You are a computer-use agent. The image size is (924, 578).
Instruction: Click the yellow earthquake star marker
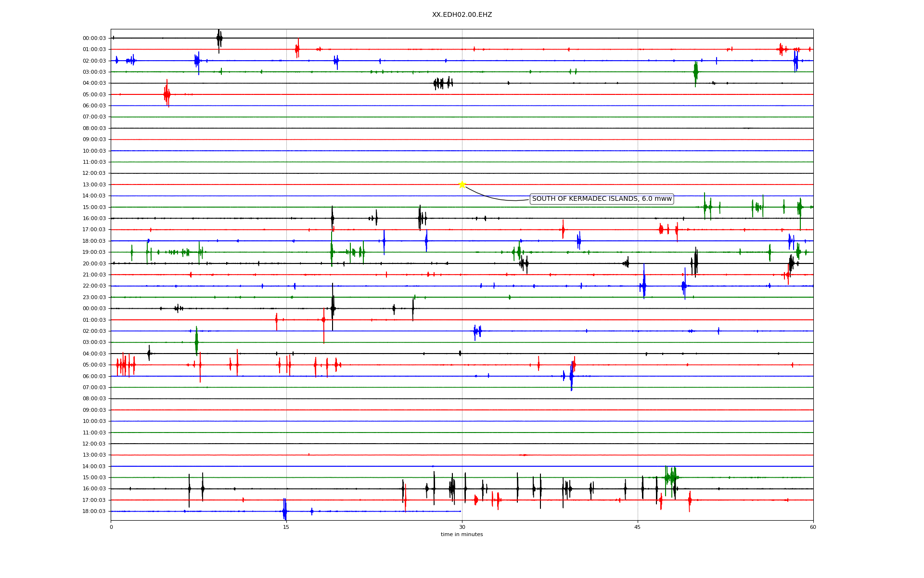point(462,184)
